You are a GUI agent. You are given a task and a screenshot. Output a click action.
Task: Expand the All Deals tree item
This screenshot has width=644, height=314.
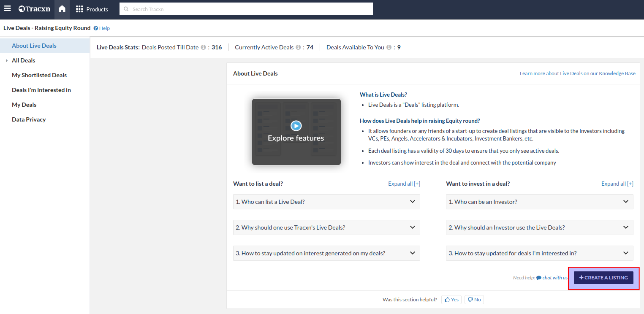(7, 61)
